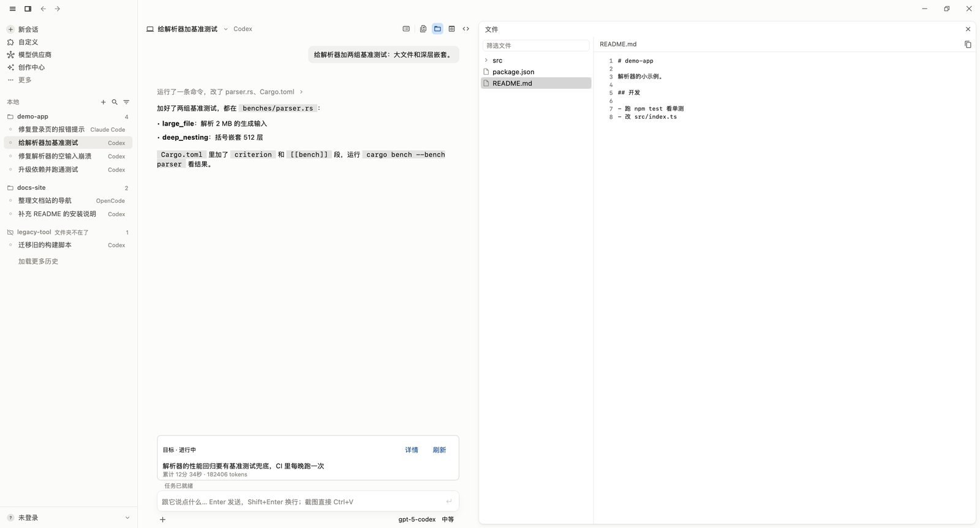
Task: Copy README.md contents with the copy icon
Action: [x=968, y=44]
